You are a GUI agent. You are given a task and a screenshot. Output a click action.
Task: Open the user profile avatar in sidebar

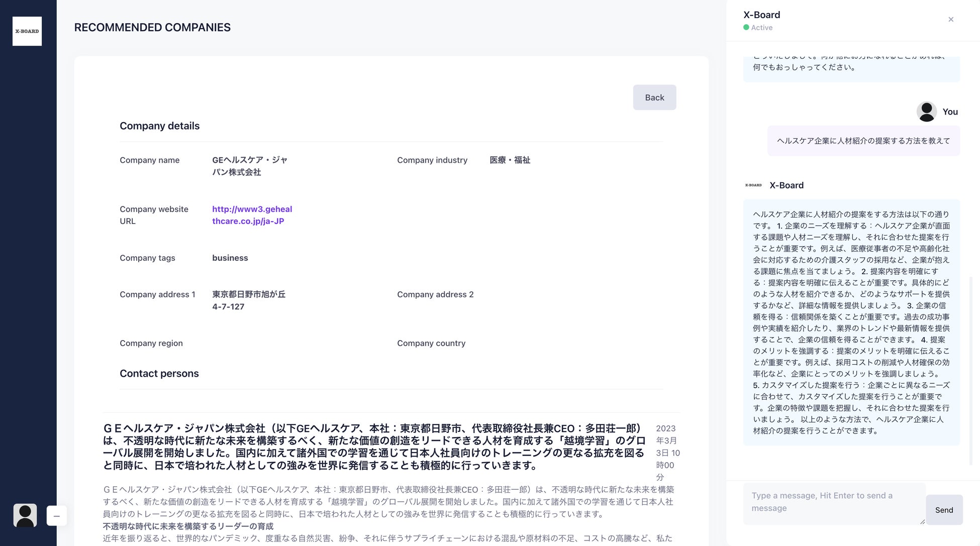[x=25, y=515]
